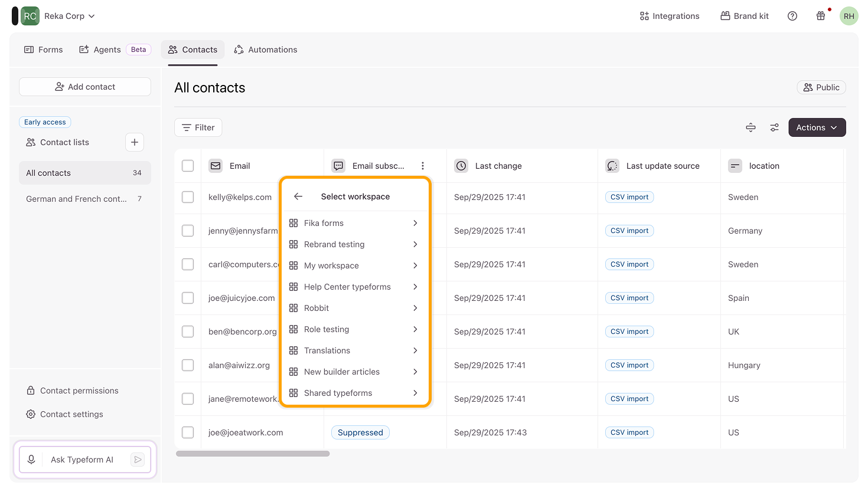Switch to the Agents tab

click(x=115, y=50)
